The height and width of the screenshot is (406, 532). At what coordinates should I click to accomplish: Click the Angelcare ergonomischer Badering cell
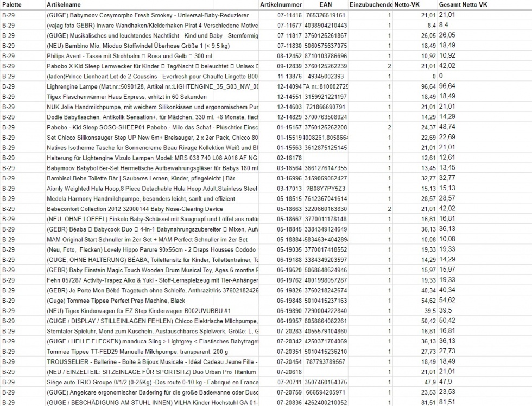click(153, 392)
